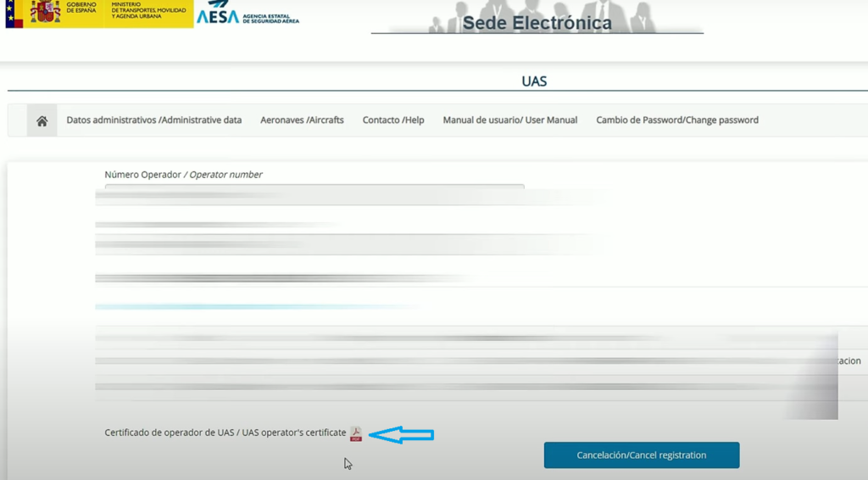Image resolution: width=868 pixels, height=480 pixels.
Task: Click inside the Número Operador input field
Action: click(314, 188)
